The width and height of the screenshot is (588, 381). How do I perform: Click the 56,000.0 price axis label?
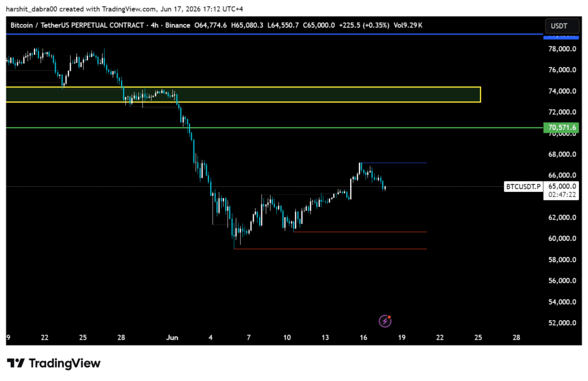click(562, 281)
